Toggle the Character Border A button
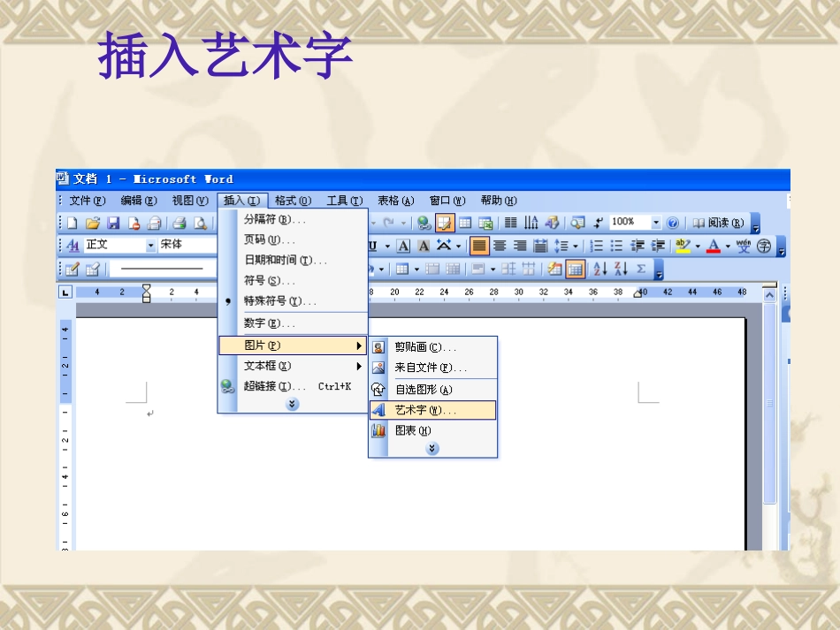 pos(403,246)
